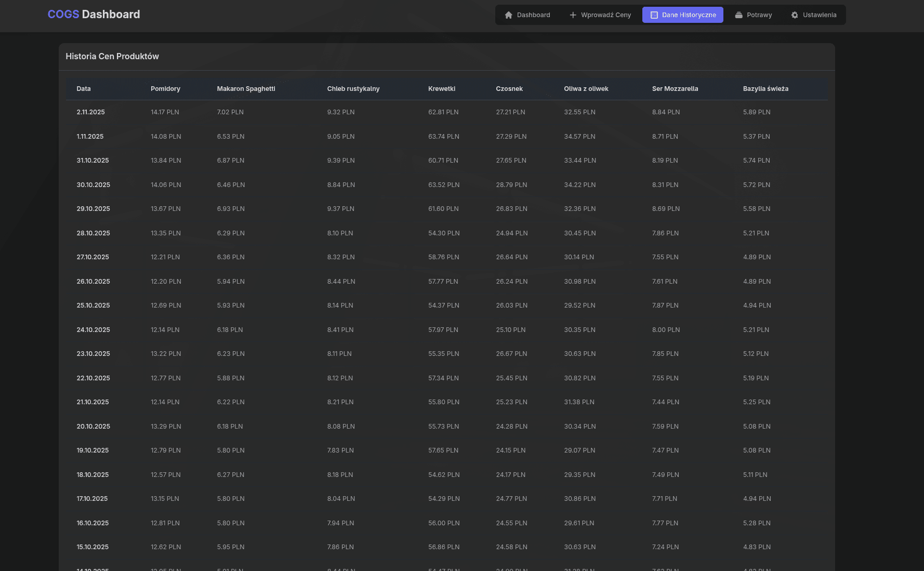This screenshot has height=571, width=924.
Task: Click the Krewetki column header
Action: click(441, 88)
